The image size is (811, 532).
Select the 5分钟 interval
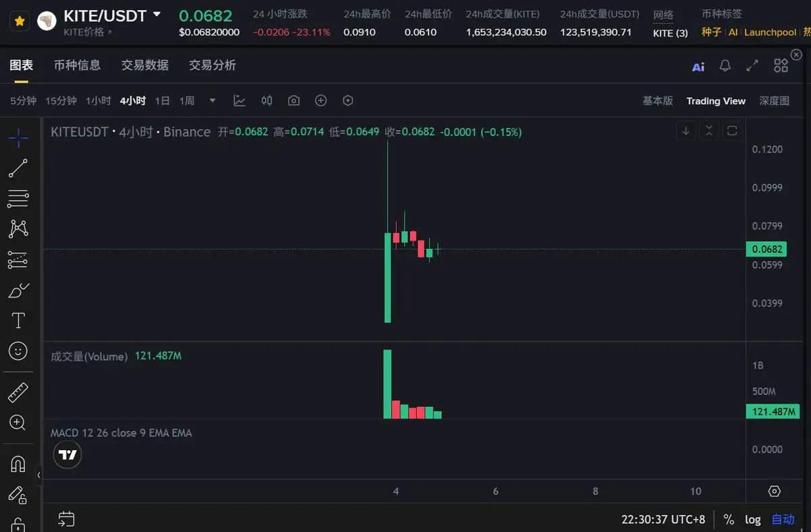(x=23, y=101)
